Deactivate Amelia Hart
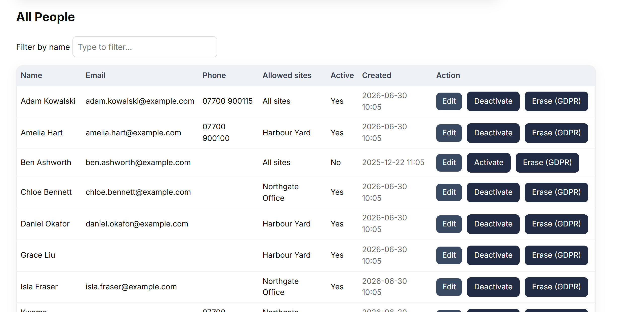 pyautogui.click(x=493, y=133)
